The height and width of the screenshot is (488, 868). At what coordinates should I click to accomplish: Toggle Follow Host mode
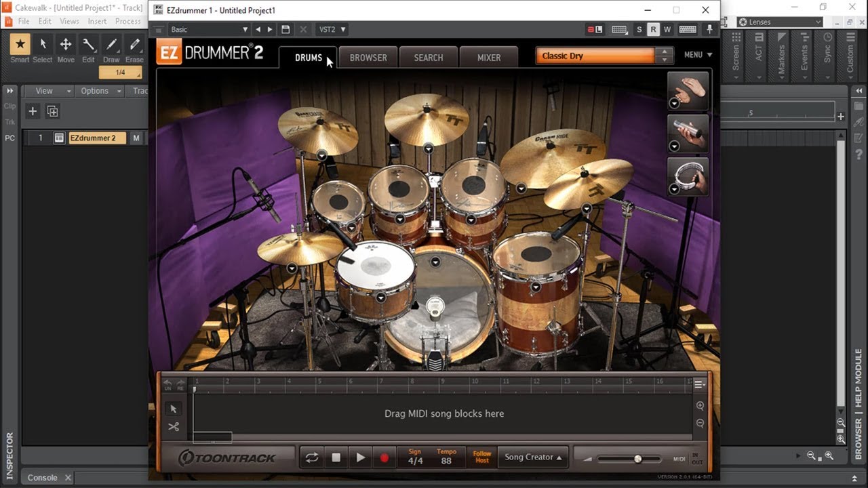click(x=482, y=457)
